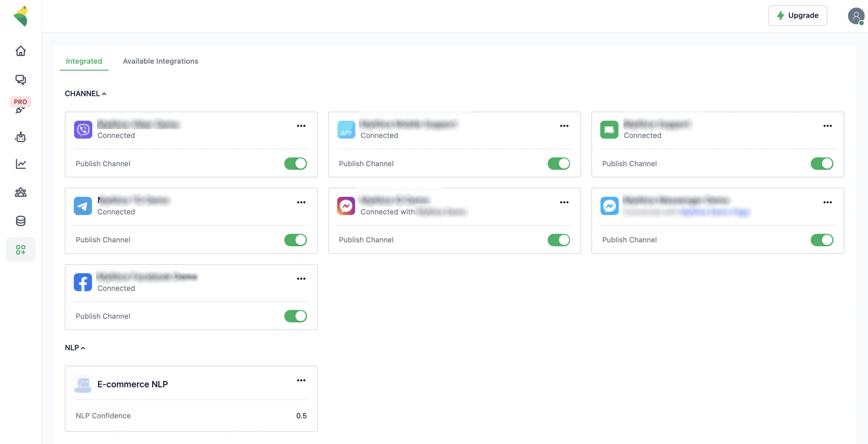Click the Upgrade button

coord(797,16)
